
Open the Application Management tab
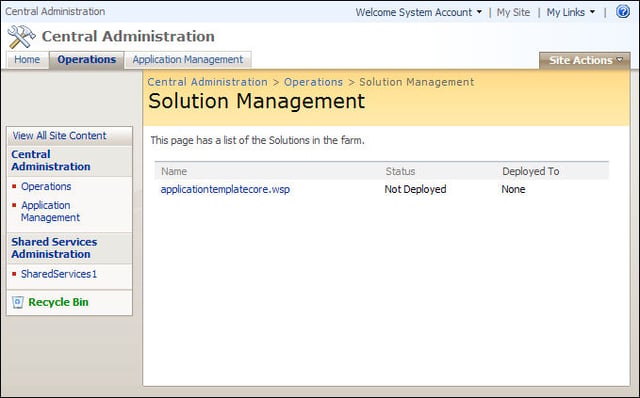pyautogui.click(x=188, y=60)
